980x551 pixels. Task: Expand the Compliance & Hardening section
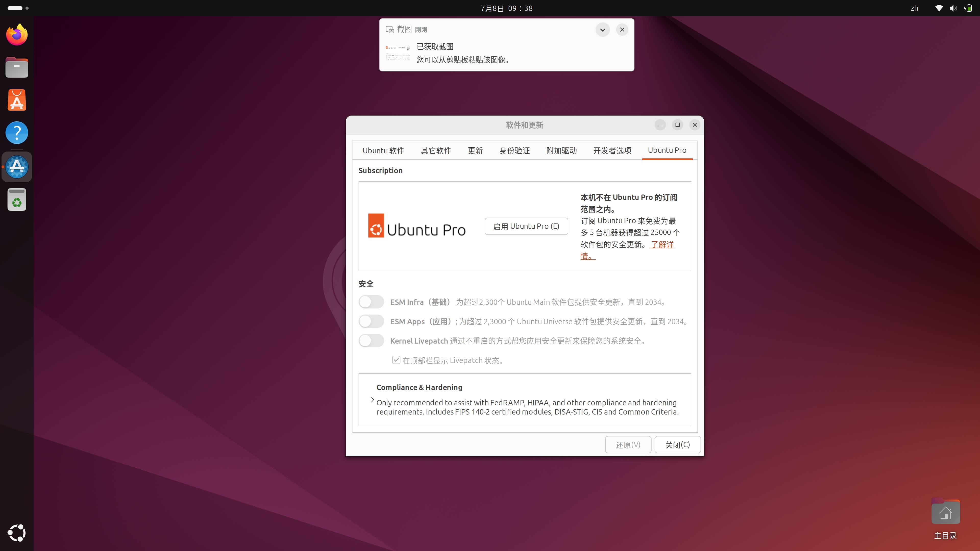tap(372, 400)
